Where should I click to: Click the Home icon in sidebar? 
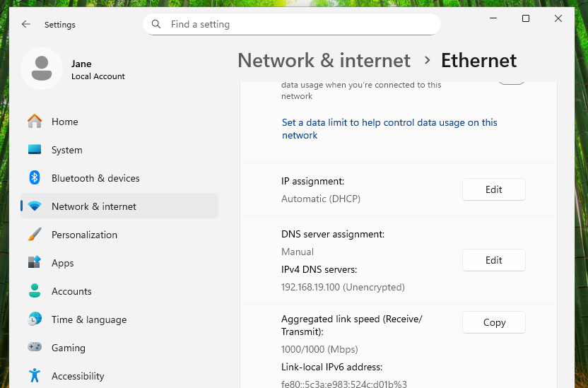point(35,122)
